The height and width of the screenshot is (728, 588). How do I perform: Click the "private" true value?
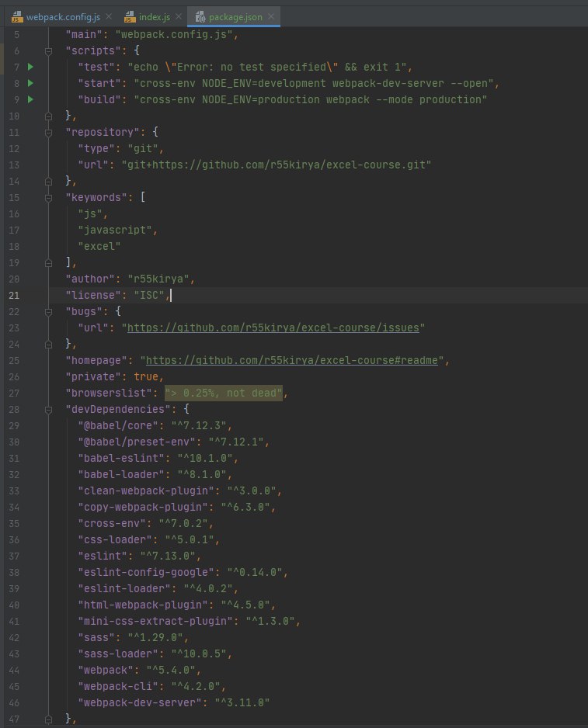pos(146,377)
